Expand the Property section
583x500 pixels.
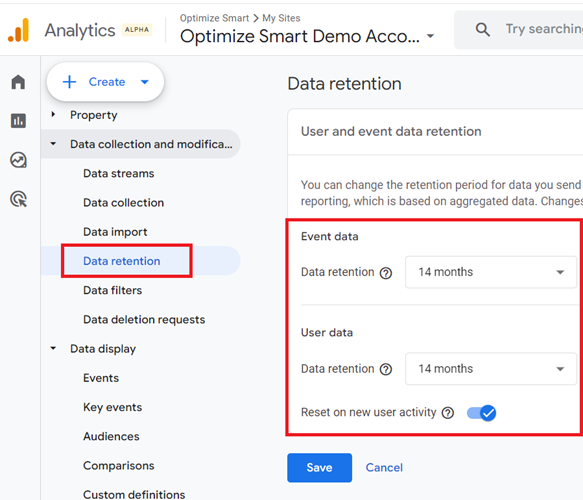53,114
